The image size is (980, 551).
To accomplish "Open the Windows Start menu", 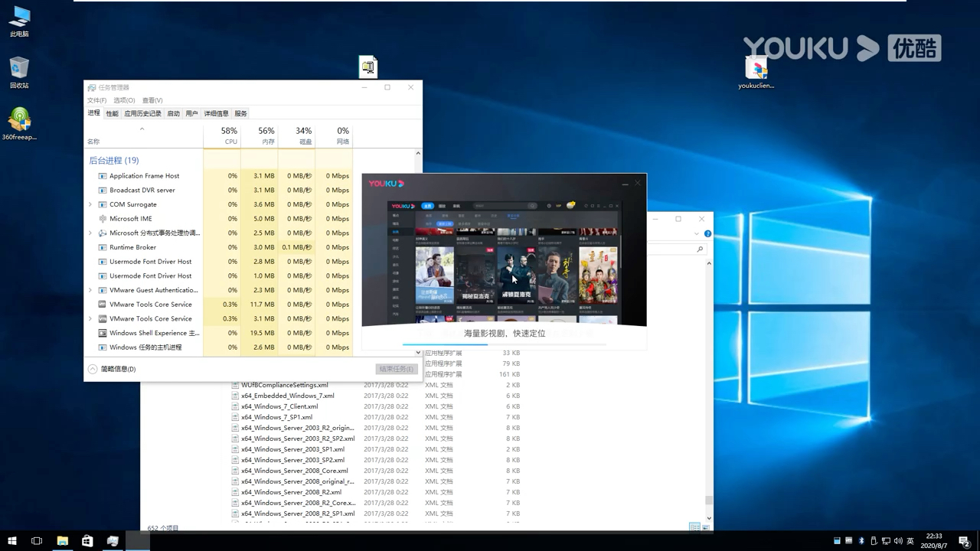I will [x=11, y=541].
